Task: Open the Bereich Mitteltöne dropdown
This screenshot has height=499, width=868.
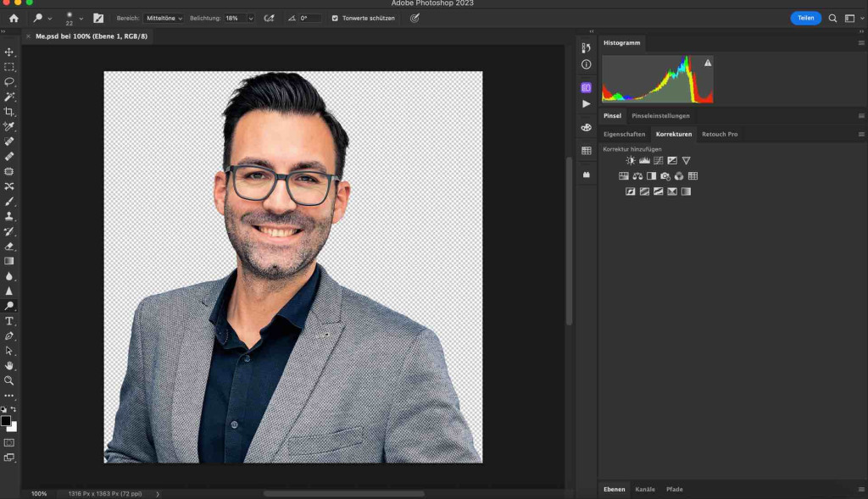Action: 164,18
